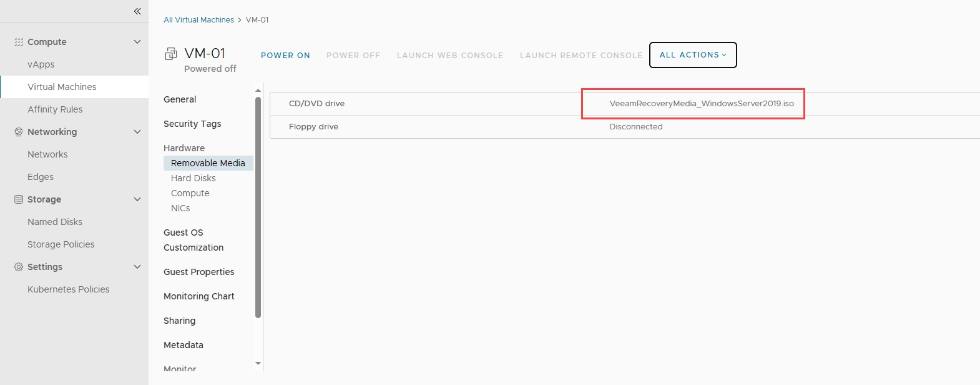Click the Compute grid icon in sidebar

point(19,42)
